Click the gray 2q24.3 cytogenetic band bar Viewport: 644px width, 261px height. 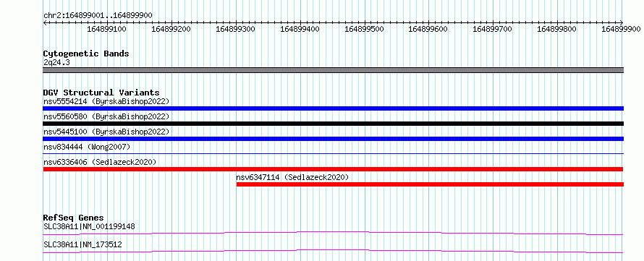click(333, 69)
